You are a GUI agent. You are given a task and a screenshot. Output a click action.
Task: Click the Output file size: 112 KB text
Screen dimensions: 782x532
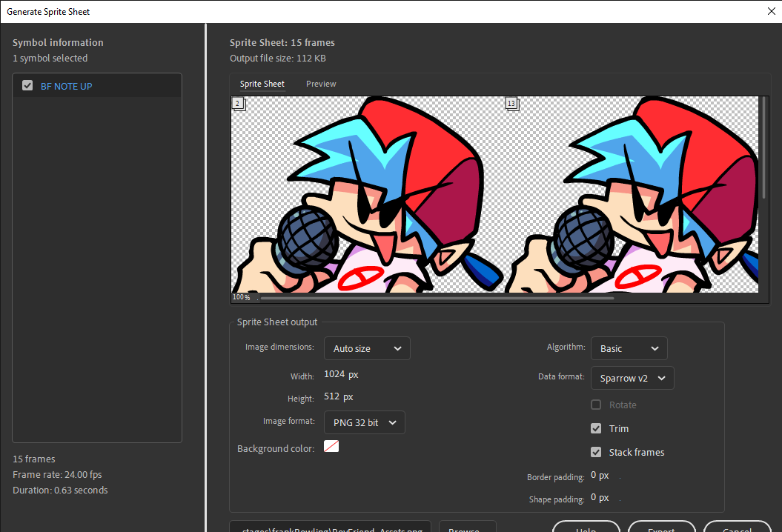(278, 59)
